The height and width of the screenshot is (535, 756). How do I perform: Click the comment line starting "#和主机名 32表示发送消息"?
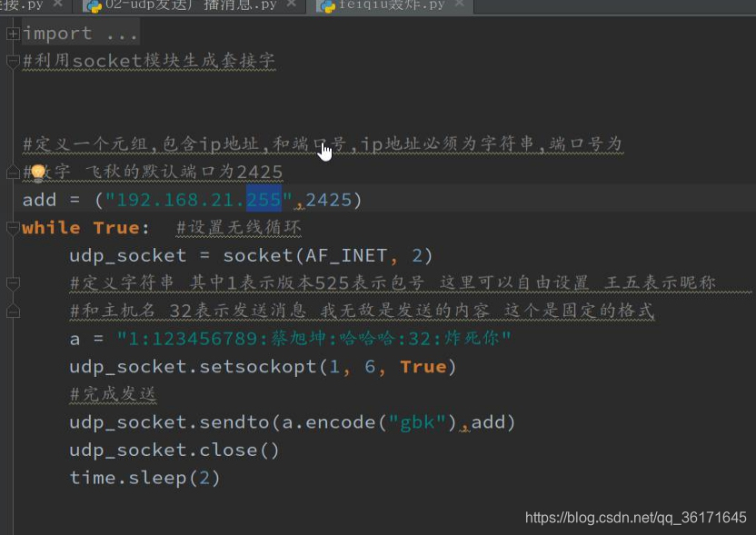pos(363,311)
